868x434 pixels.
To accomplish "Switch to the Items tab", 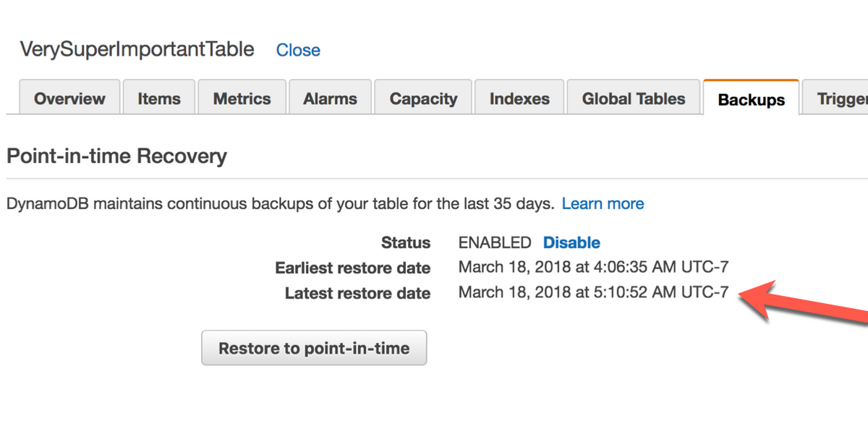I will click(x=158, y=99).
